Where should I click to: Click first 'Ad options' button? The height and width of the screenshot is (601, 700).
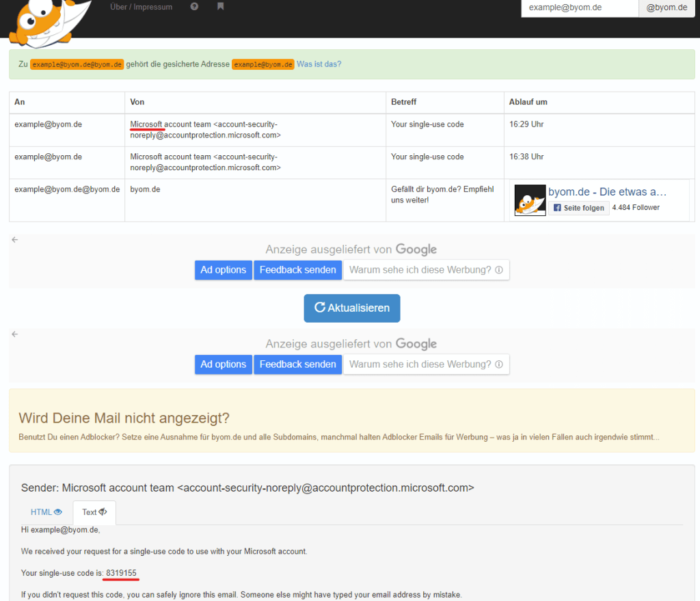(x=223, y=270)
